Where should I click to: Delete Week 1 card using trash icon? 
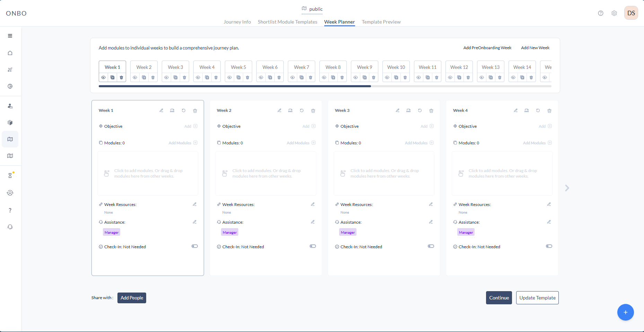click(x=195, y=111)
